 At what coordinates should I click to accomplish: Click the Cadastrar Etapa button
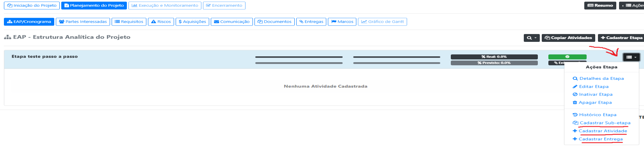(x=621, y=38)
